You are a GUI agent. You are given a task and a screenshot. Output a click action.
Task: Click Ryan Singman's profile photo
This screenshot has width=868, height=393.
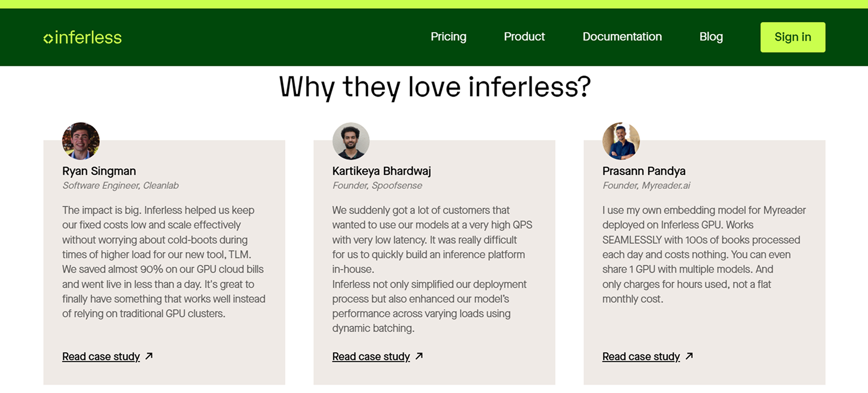[81, 141]
